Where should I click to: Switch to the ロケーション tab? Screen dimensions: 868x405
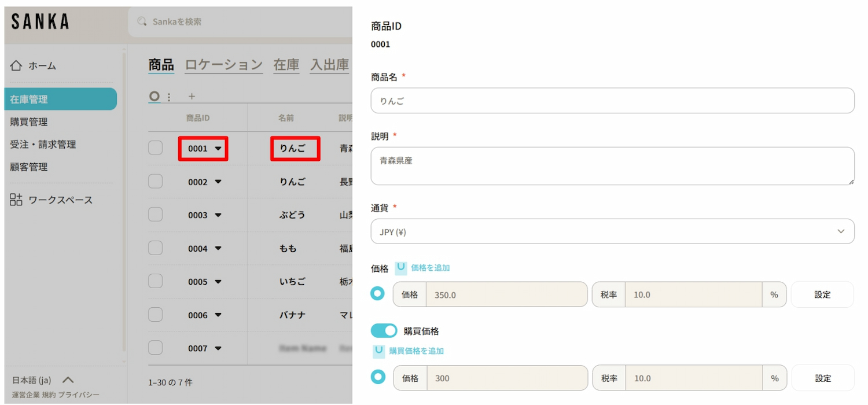tap(223, 65)
